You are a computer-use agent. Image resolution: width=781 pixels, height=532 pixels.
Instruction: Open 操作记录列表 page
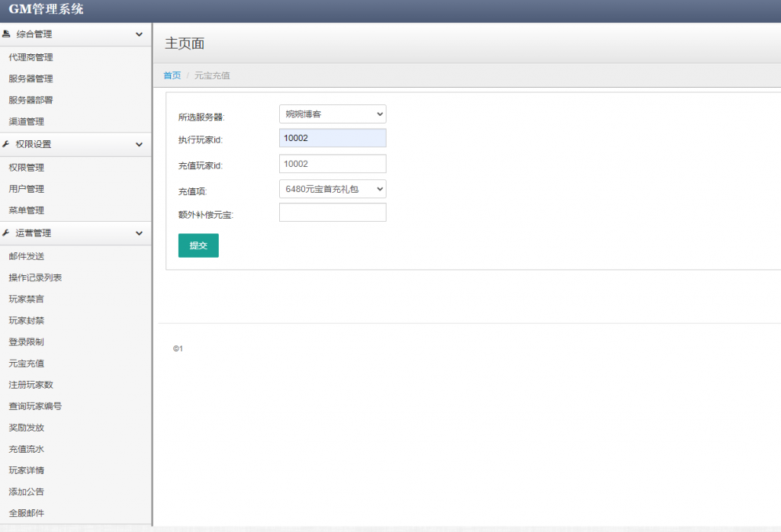point(35,277)
